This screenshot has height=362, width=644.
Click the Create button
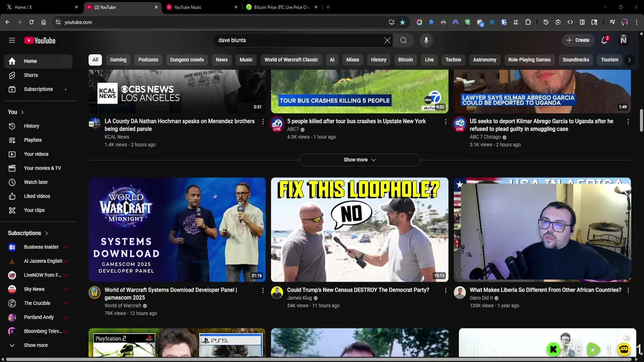(578, 40)
